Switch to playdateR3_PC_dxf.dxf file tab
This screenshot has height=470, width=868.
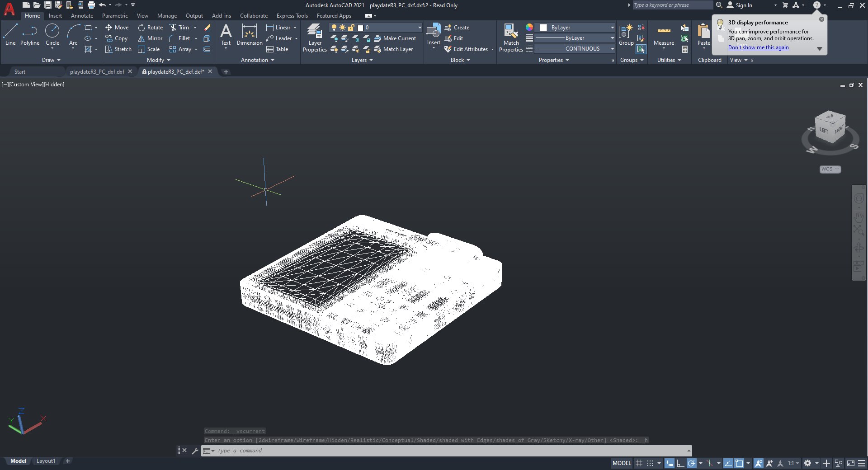point(97,71)
